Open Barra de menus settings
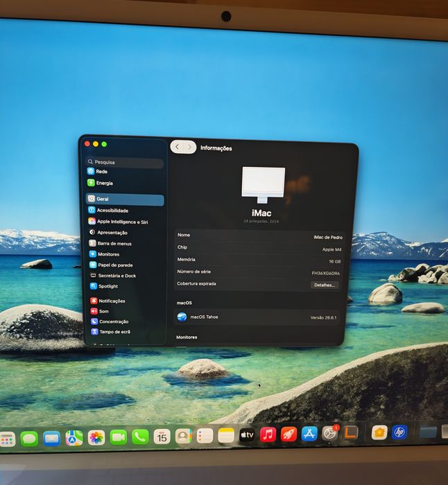The height and width of the screenshot is (485, 448). point(110,243)
